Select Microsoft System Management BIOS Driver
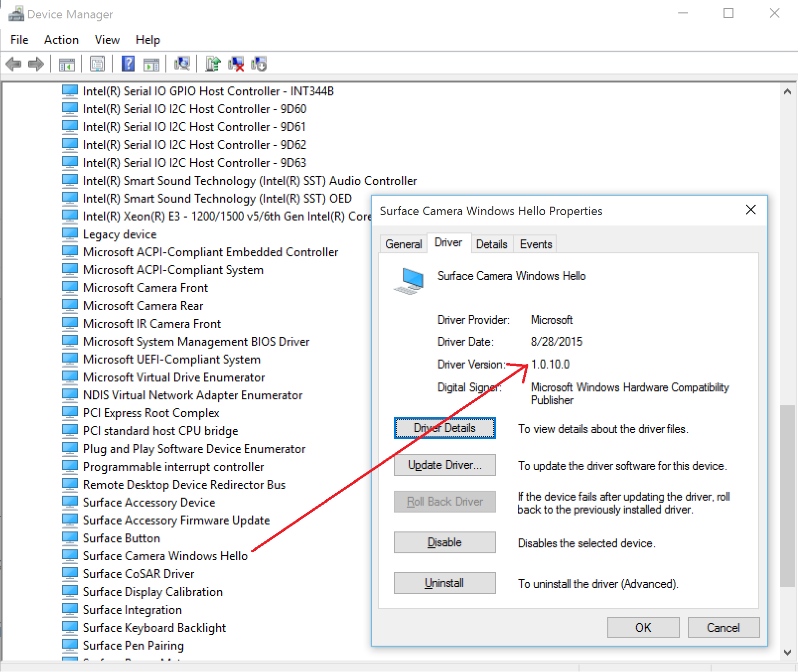The width and height of the screenshot is (798, 672). (x=196, y=341)
